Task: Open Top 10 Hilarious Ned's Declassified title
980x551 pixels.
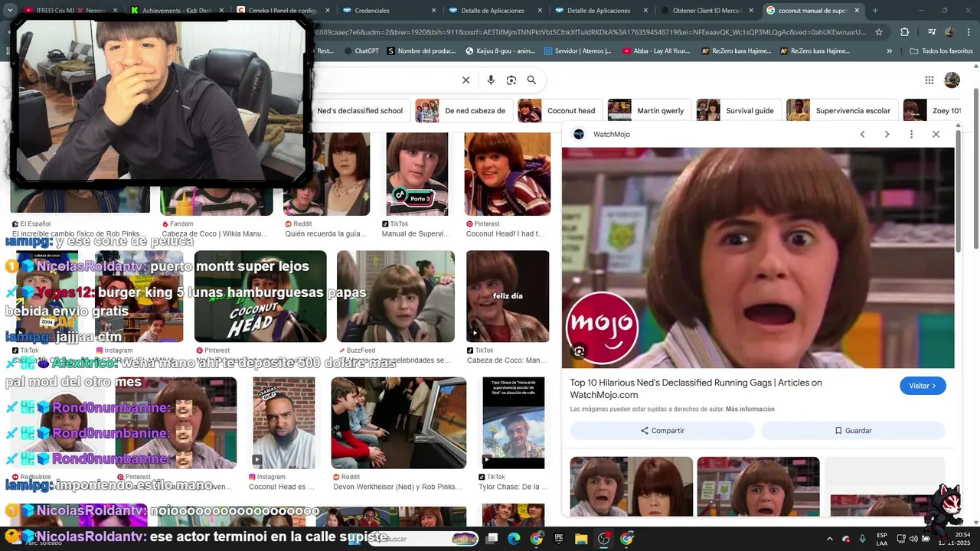Action: (x=696, y=389)
